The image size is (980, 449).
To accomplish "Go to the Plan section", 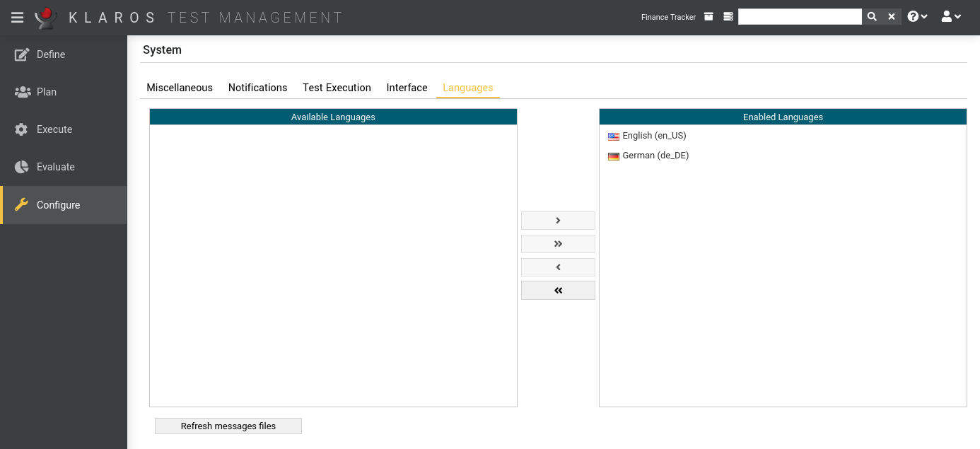I will [47, 92].
